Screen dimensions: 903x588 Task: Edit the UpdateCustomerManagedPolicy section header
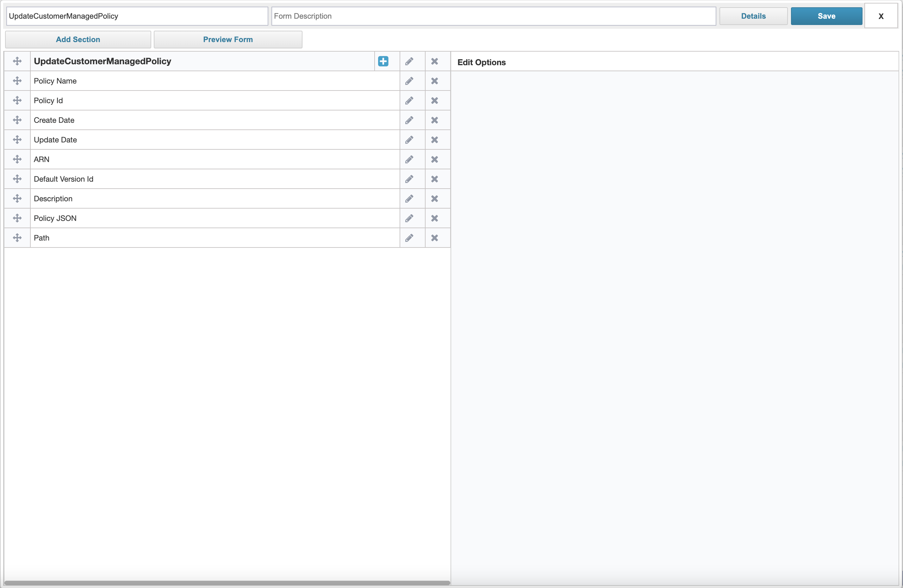click(409, 61)
